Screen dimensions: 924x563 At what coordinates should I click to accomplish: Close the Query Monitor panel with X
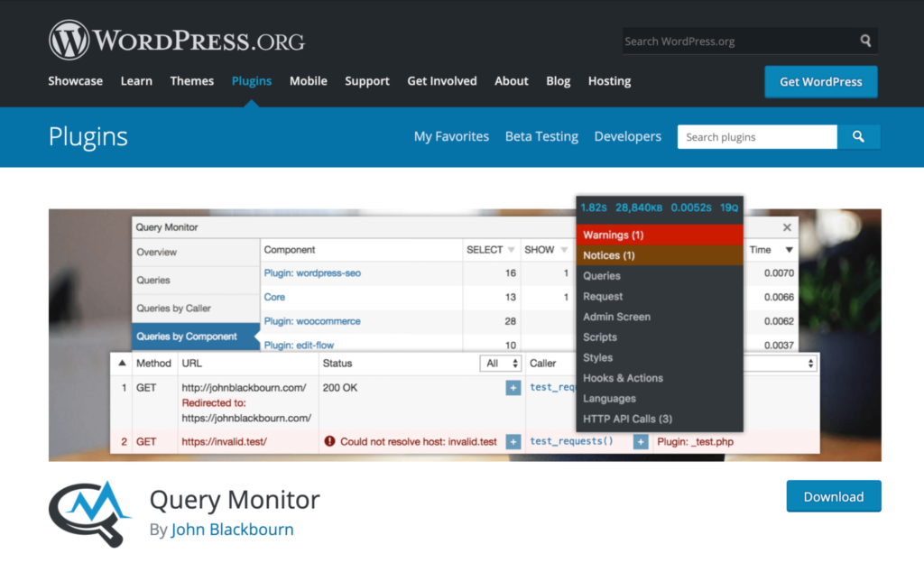787,227
